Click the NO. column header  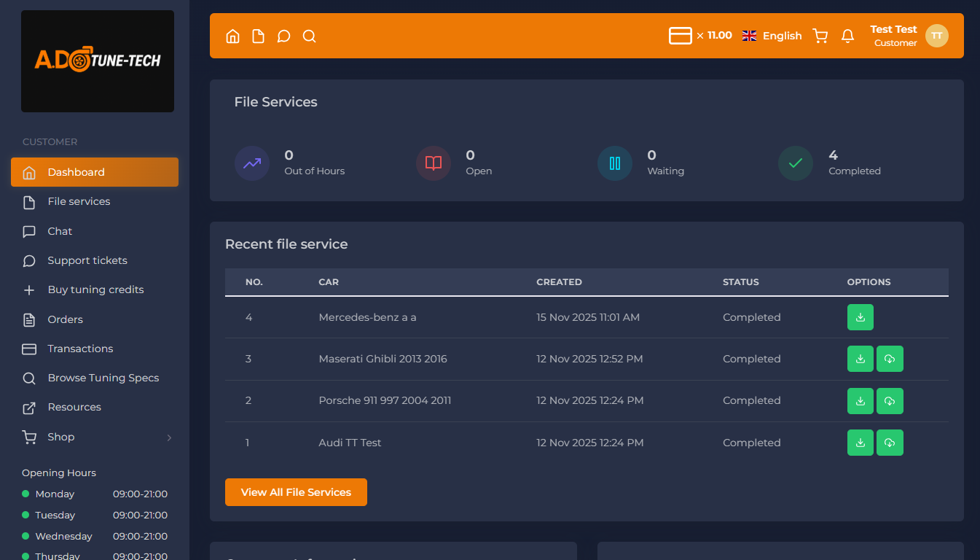tap(254, 282)
